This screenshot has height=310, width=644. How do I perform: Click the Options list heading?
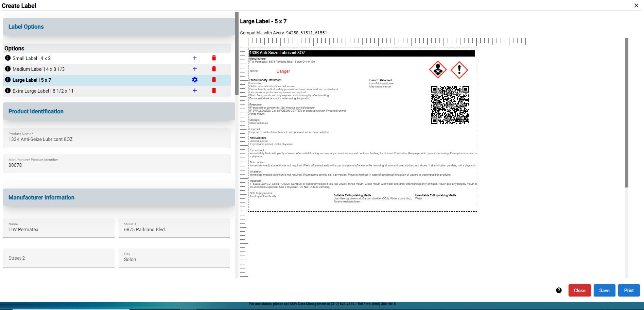[14, 48]
